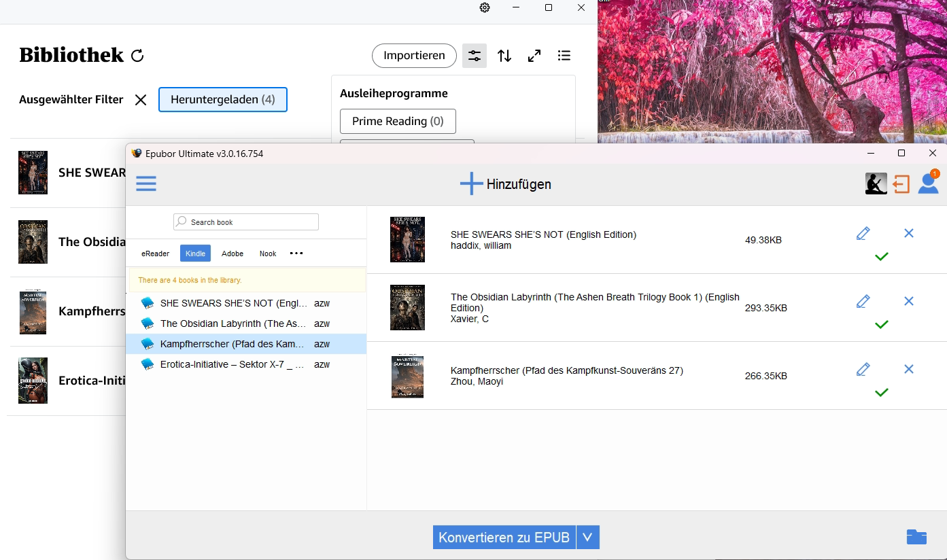The height and width of the screenshot is (560, 947).
Task: Refresh the Bibliothek in Kindle window
Action: pos(137,56)
